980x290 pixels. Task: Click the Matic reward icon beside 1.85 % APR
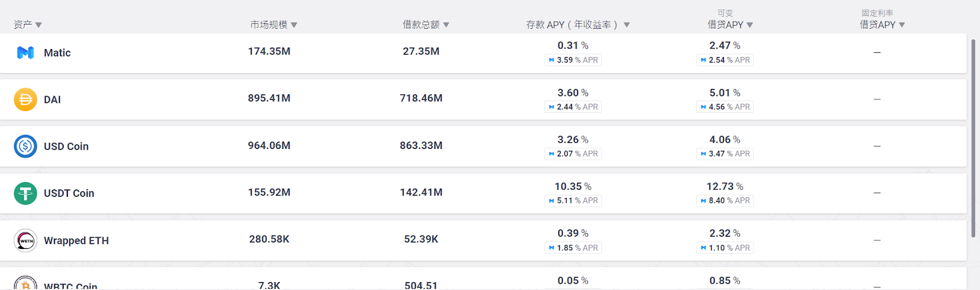coord(551,248)
